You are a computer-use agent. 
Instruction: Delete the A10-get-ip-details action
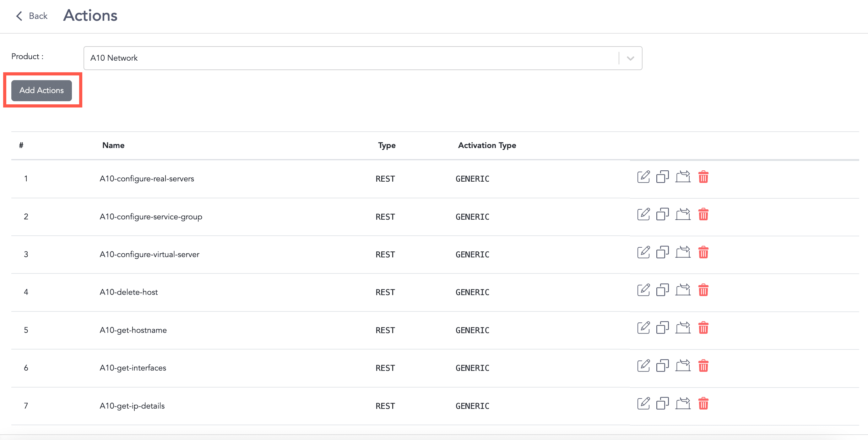[x=703, y=403]
